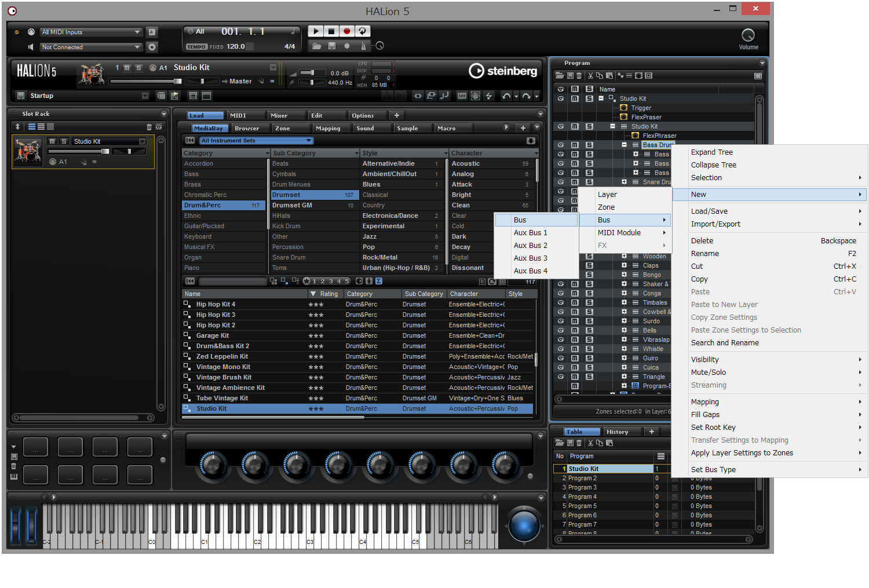Toggle Mute for Studio Kit program tree row
Screen dimensions: 869x588
575,98
